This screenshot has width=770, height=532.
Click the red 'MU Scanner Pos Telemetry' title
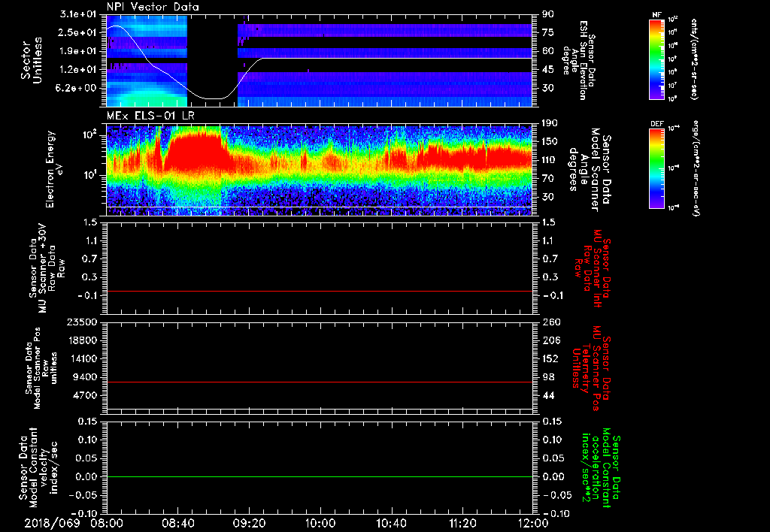pyautogui.click(x=592, y=368)
